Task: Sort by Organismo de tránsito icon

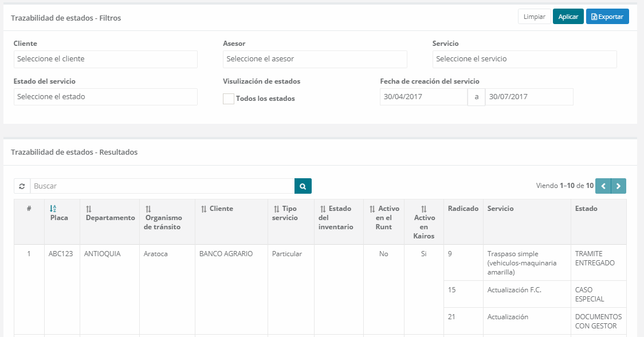Action: [x=148, y=209]
